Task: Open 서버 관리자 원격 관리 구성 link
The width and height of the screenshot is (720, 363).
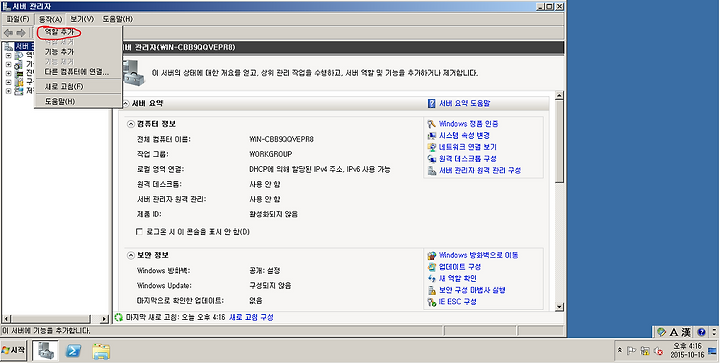Action: 480,170
